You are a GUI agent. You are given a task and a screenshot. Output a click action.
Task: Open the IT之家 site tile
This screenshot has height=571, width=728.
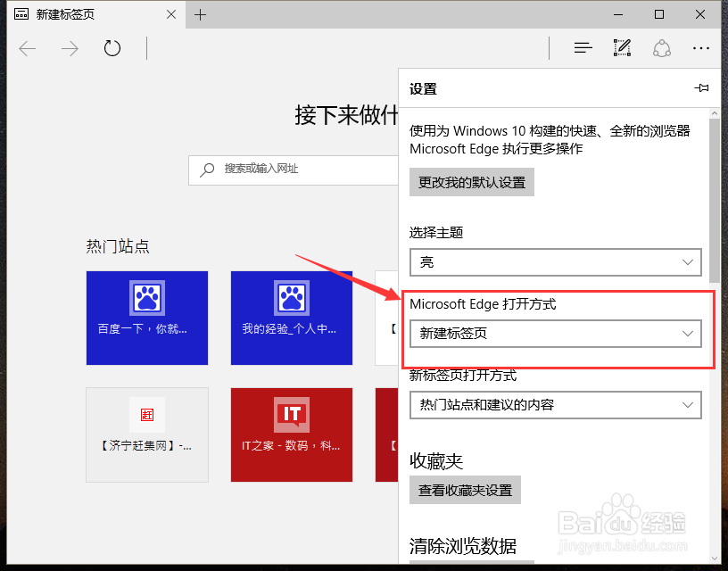point(292,435)
